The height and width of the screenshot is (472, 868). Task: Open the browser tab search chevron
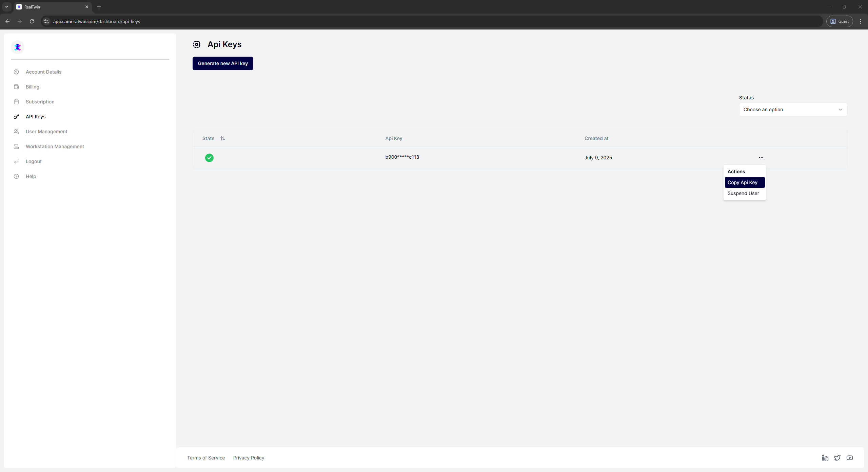[6, 7]
